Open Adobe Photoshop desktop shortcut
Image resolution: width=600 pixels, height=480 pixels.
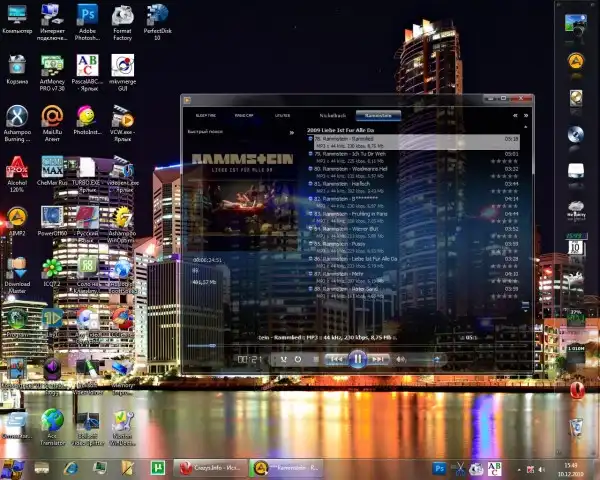pyautogui.click(x=87, y=18)
